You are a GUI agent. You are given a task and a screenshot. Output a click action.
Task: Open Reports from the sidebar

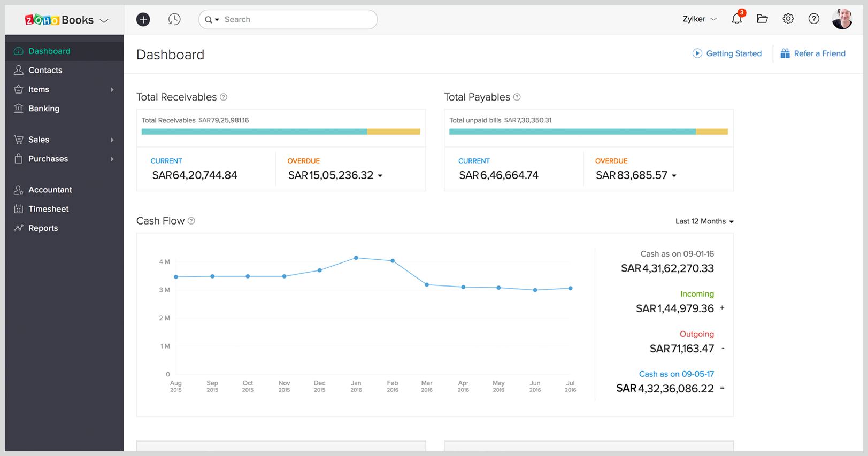[x=43, y=228]
